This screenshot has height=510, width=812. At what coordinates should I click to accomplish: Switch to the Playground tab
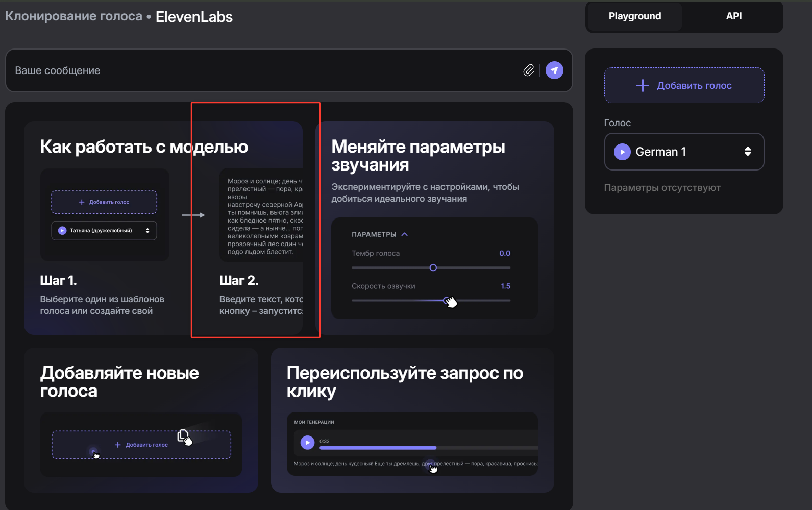click(x=635, y=16)
